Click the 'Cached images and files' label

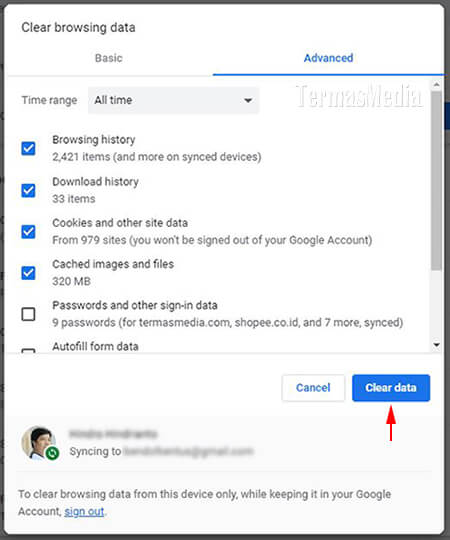click(x=113, y=264)
